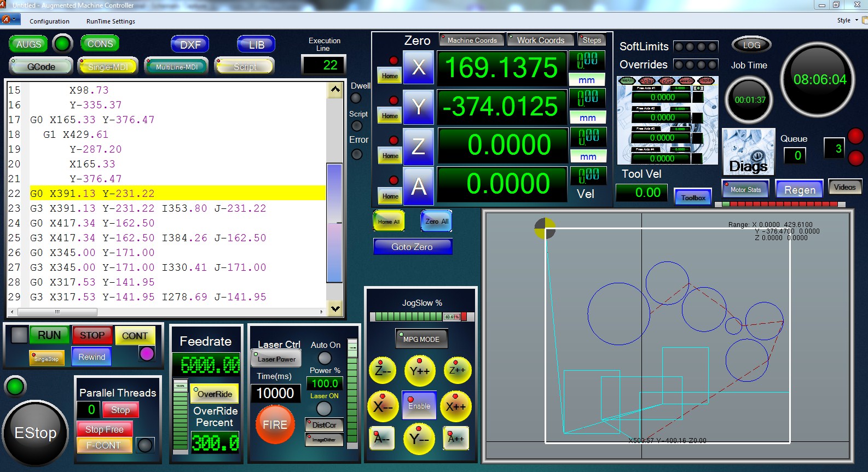Enable SingleStep execution mode

pyautogui.click(x=47, y=359)
